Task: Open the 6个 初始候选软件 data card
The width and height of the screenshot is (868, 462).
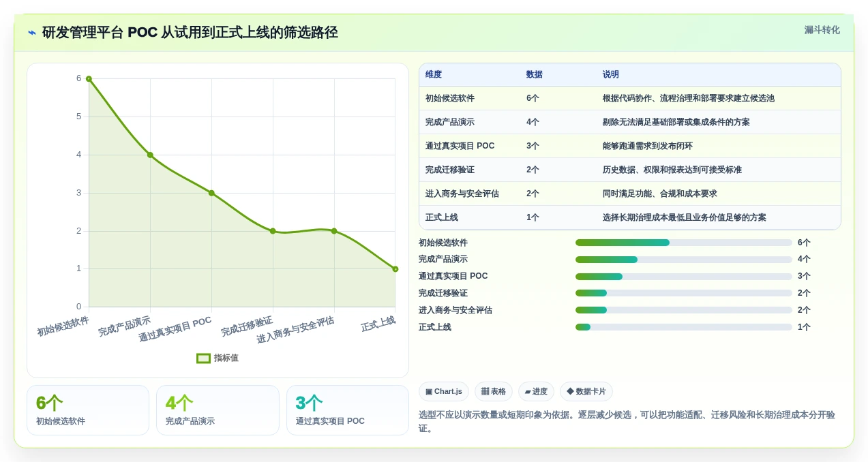Action: [88, 410]
